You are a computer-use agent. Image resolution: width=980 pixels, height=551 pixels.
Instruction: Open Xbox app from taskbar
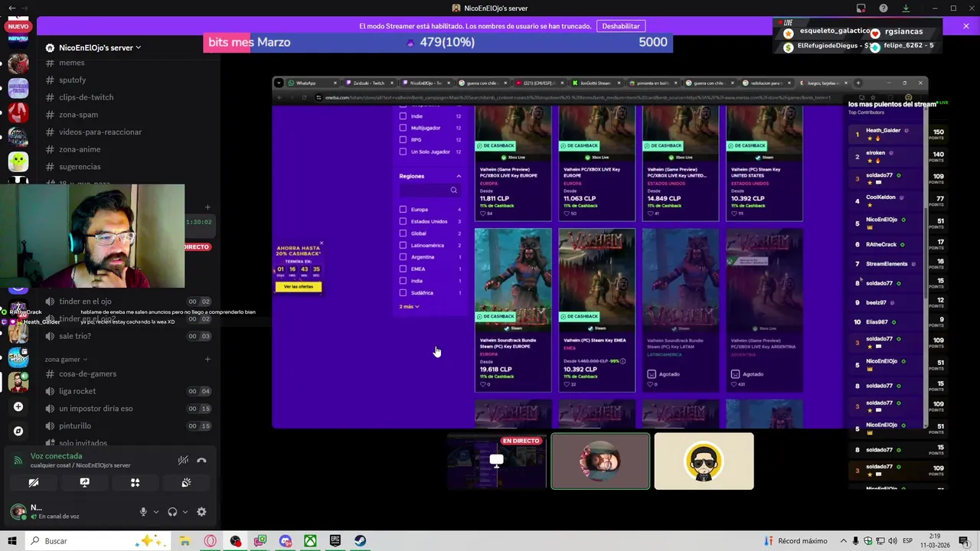point(310,541)
